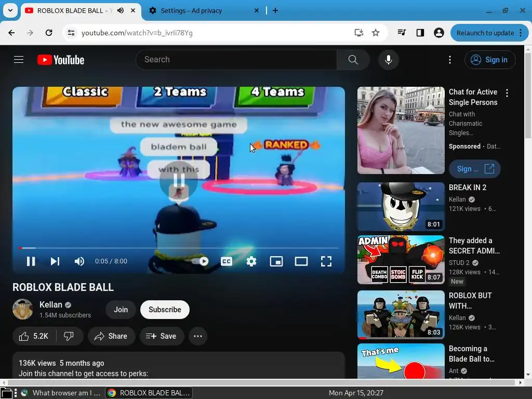Toggle the autoplay switch in player
This screenshot has width=532, height=399.
coord(200,261)
